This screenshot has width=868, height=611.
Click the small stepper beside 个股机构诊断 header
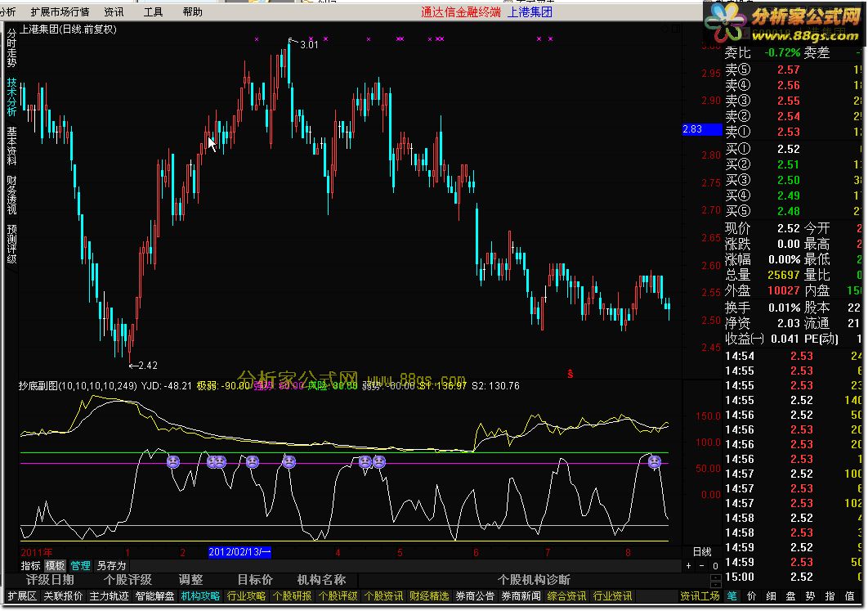click(x=715, y=581)
